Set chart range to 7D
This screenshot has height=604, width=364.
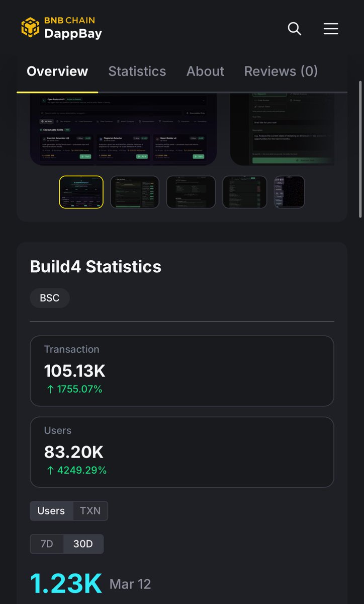pyautogui.click(x=47, y=544)
